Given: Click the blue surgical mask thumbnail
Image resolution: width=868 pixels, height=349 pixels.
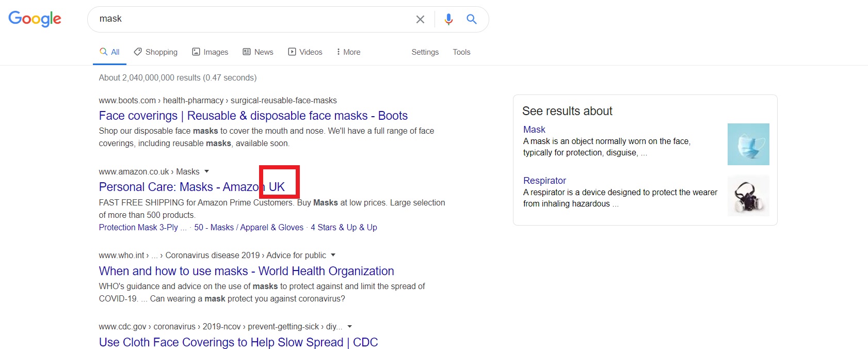Looking at the screenshot, I should [748, 144].
